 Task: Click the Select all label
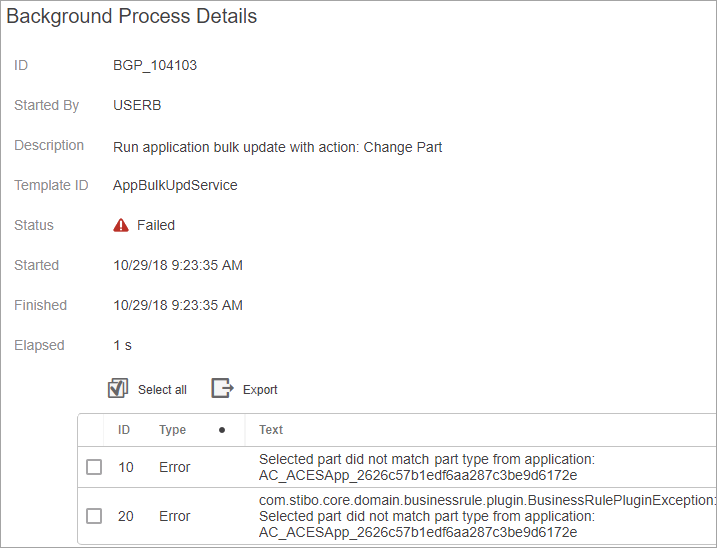coord(162,390)
